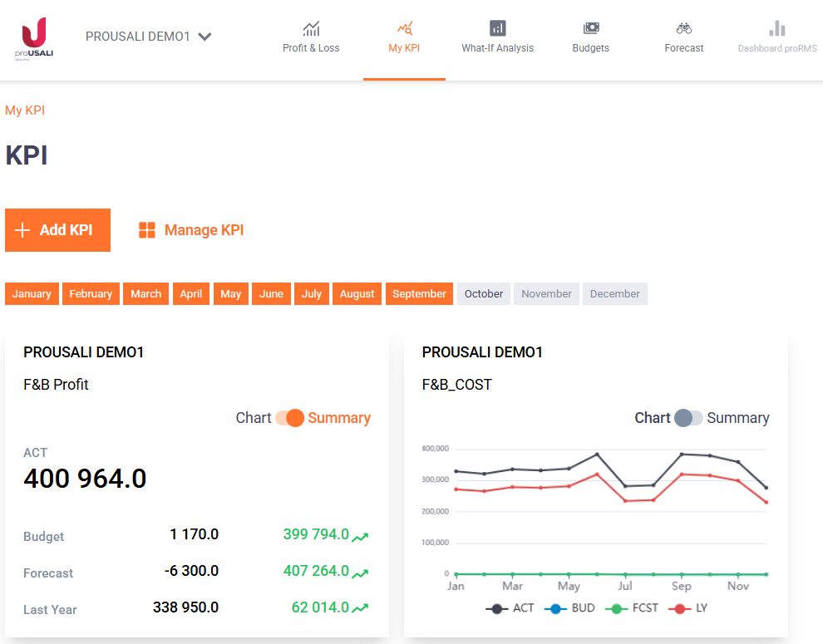The width and height of the screenshot is (823, 644).
Task: Click the Add KPI button
Action: click(x=57, y=230)
